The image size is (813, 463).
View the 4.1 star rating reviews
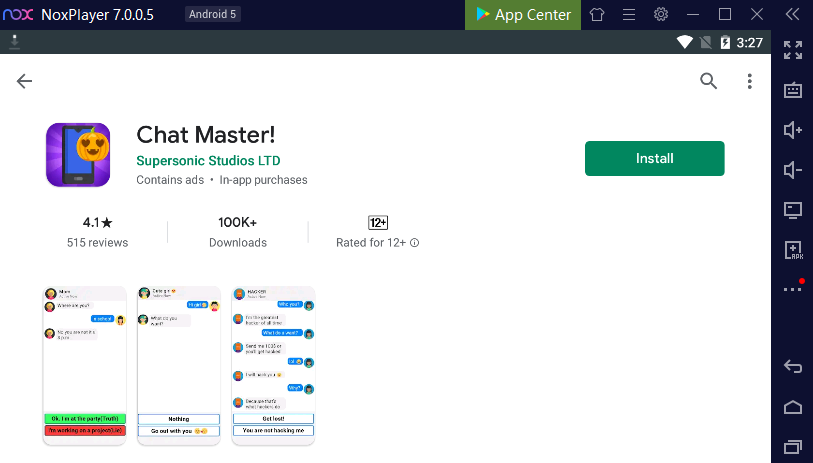(97, 232)
